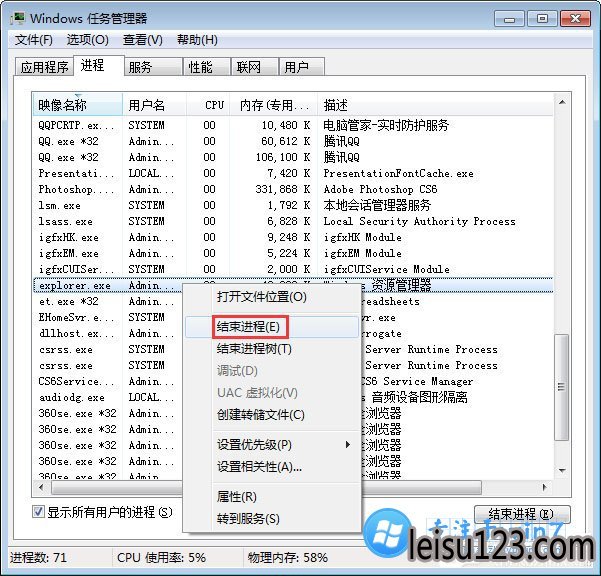Switch to the 应用程序 tab

[x=44, y=67]
